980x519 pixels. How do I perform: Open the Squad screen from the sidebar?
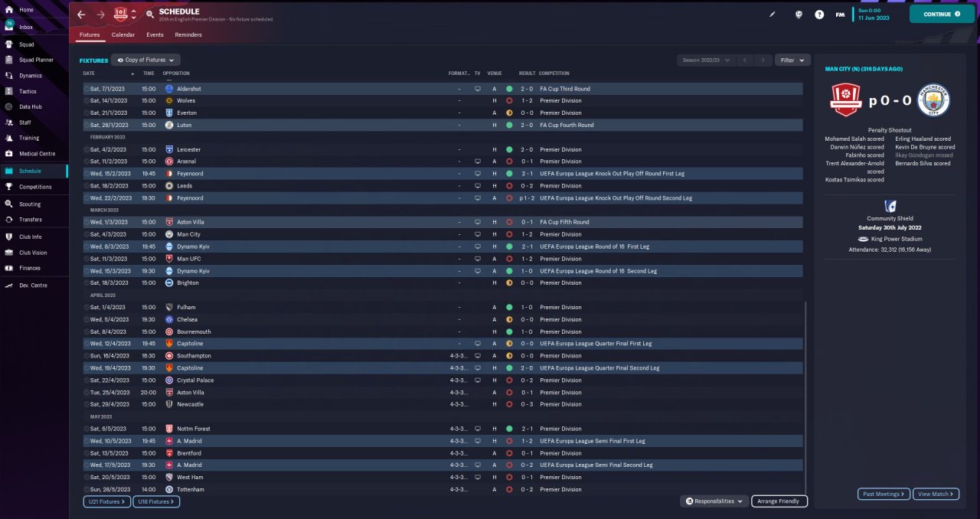pyautogui.click(x=26, y=44)
